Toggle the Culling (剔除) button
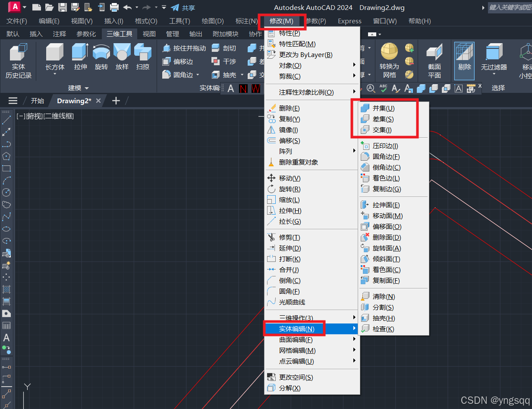Viewport: 532px width, 409px height. [x=464, y=60]
